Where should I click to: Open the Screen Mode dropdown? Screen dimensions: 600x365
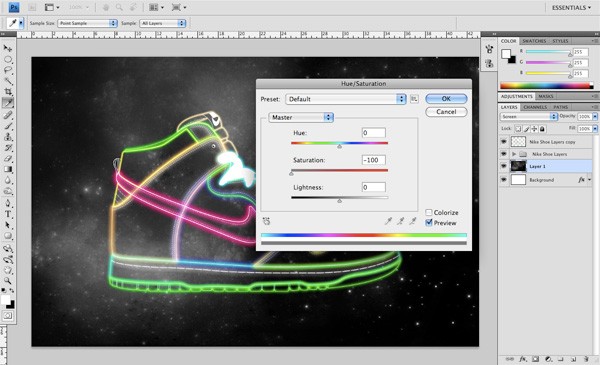point(179,7)
